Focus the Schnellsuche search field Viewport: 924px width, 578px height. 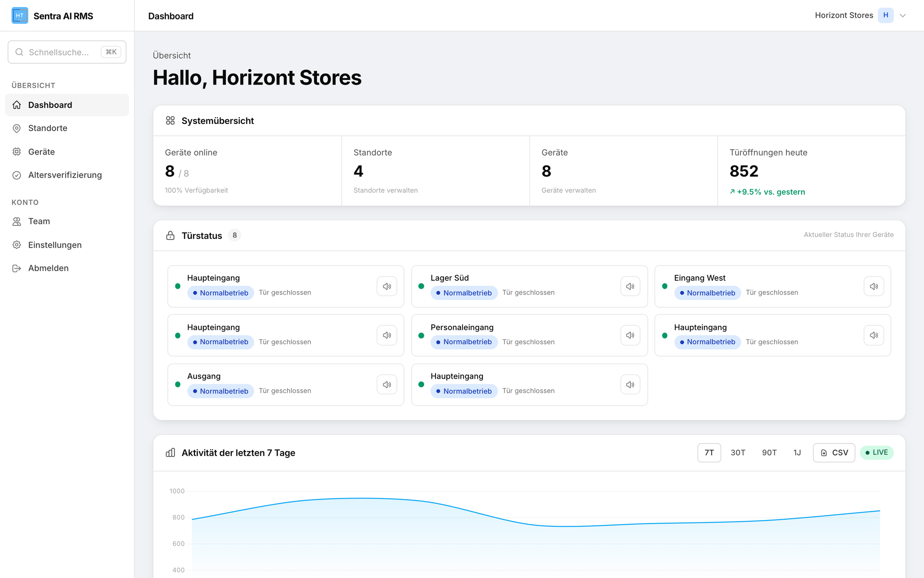tap(67, 52)
